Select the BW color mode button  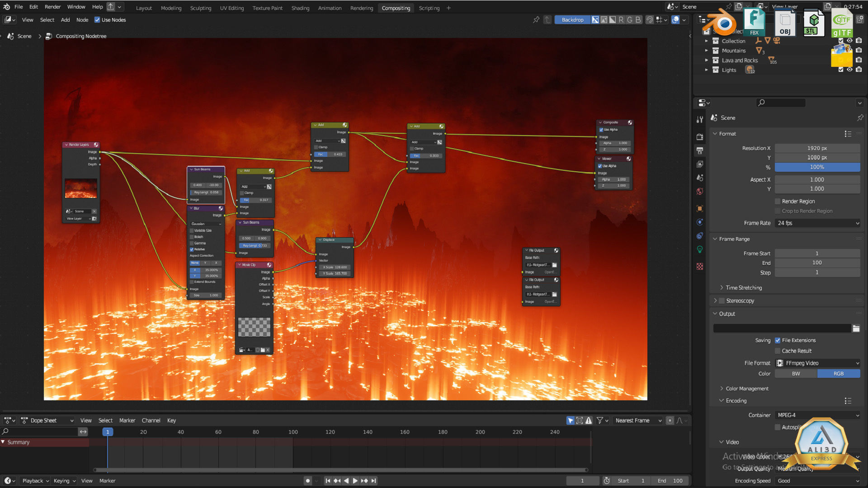coord(796,374)
